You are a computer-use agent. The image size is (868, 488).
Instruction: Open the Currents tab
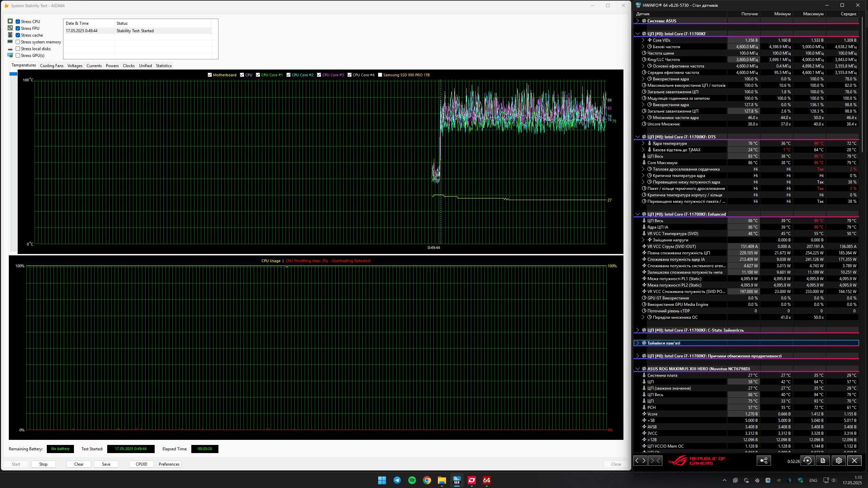pos(94,65)
